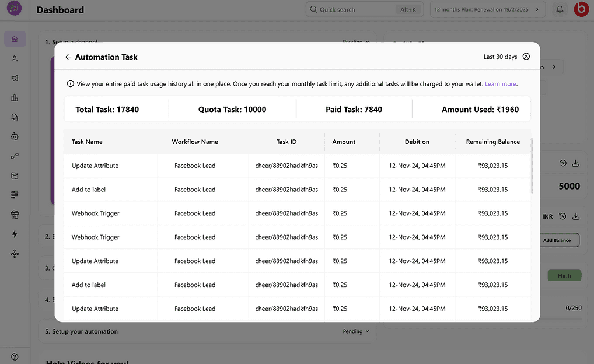The image size is (594, 364).
Task: Click the Download icon above 5000 credits
Action: [575, 163]
